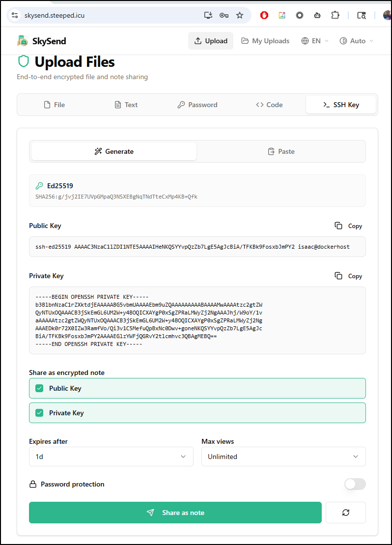The height and width of the screenshot is (545, 392).
Task: Click the SHA256 fingerprint text
Action: point(116,197)
